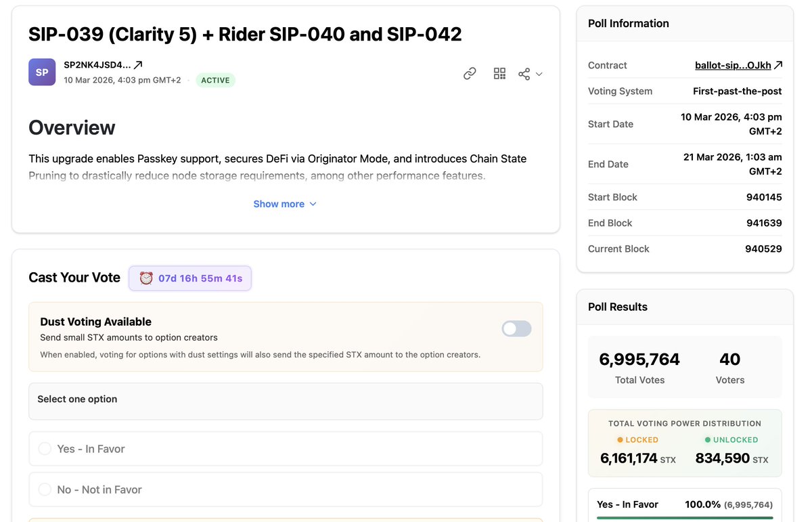Open ballot-sip...OJkh contract link
This screenshot has height=522, width=812.
click(733, 66)
